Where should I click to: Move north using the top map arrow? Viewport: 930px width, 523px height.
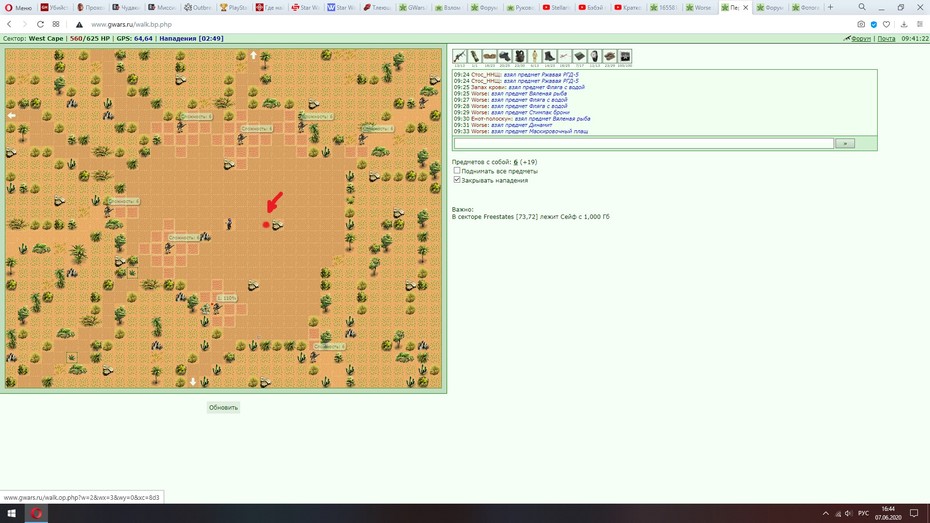253,55
